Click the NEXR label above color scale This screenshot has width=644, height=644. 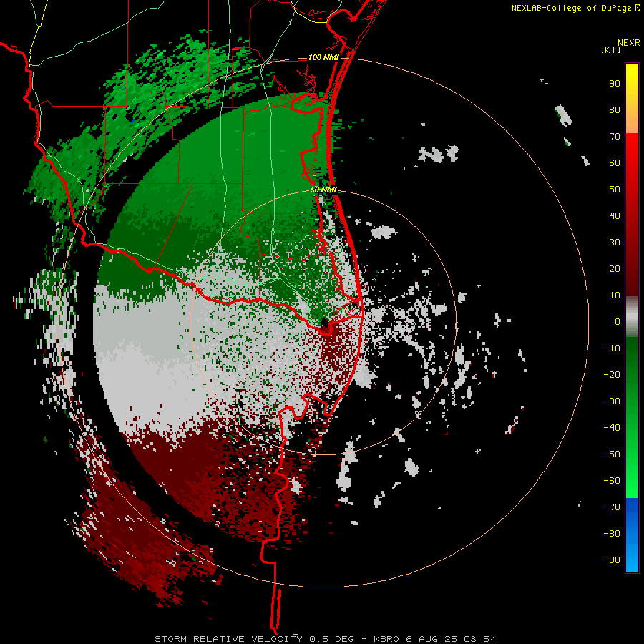pos(629,43)
